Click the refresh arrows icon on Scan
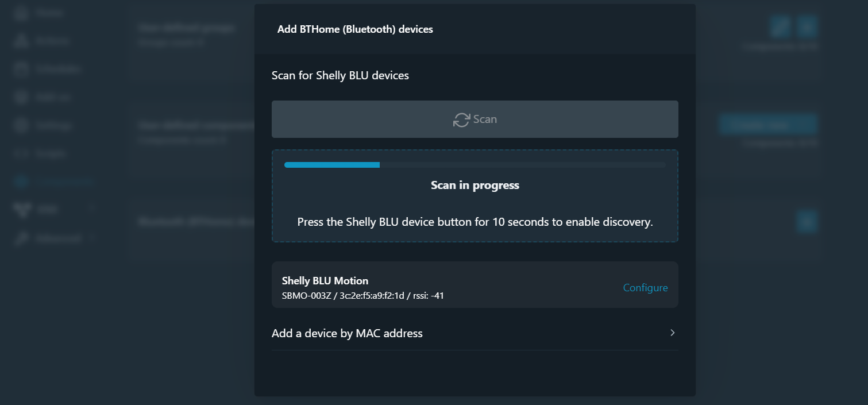The width and height of the screenshot is (868, 405). click(x=461, y=119)
